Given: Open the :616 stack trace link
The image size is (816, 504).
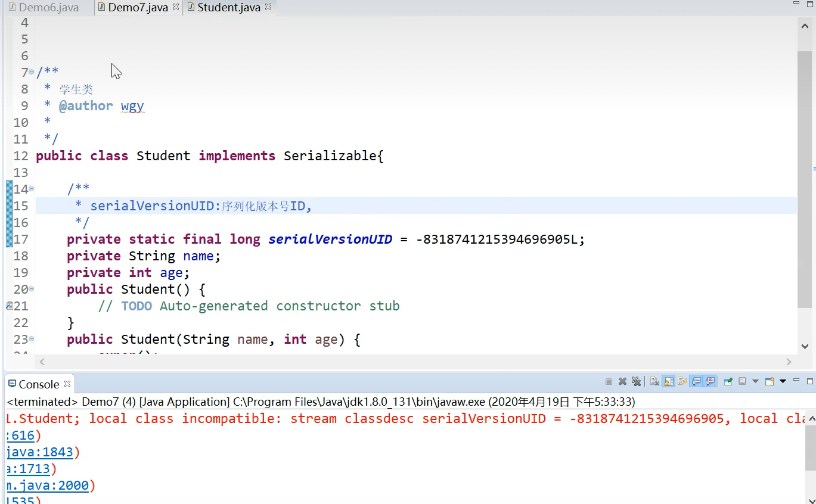Looking at the screenshot, I should [20, 435].
